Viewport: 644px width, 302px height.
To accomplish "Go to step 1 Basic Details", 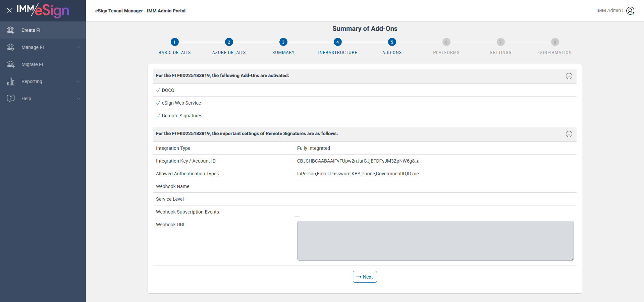I will click(174, 42).
